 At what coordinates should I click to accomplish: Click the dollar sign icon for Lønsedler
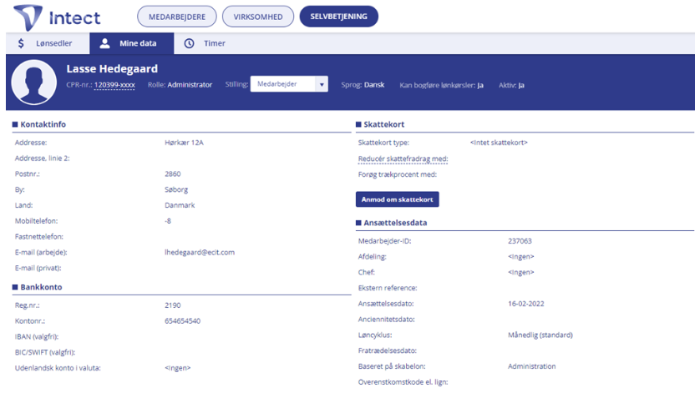(x=21, y=44)
